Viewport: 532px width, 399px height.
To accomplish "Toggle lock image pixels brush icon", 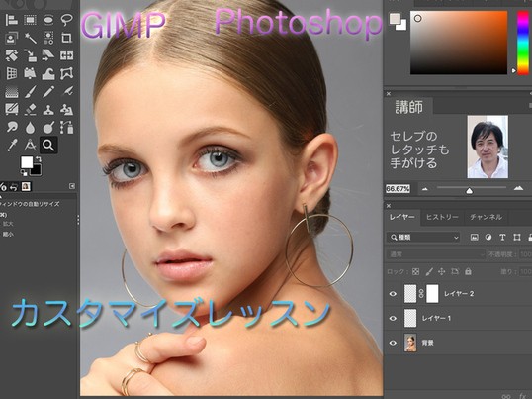I will tap(429, 271).
